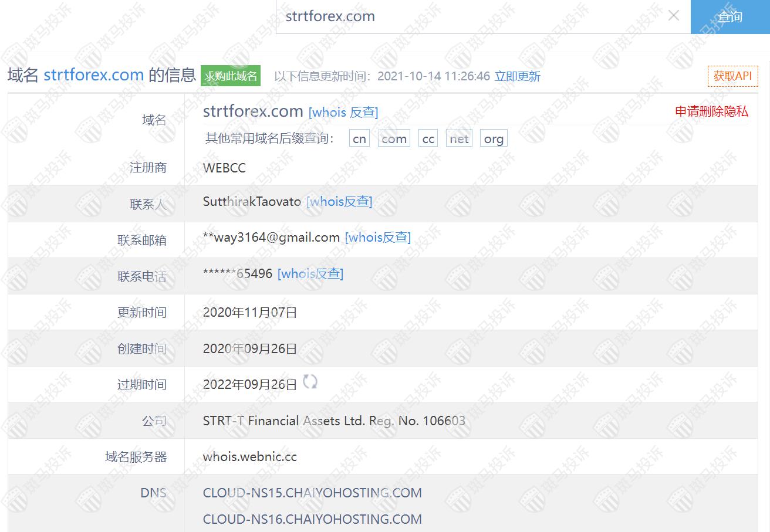Viewport: 770px width, 532px height.
Task: Click whois反查 beside contact SutthirakTaovato
Action: [x=339, y=202]
